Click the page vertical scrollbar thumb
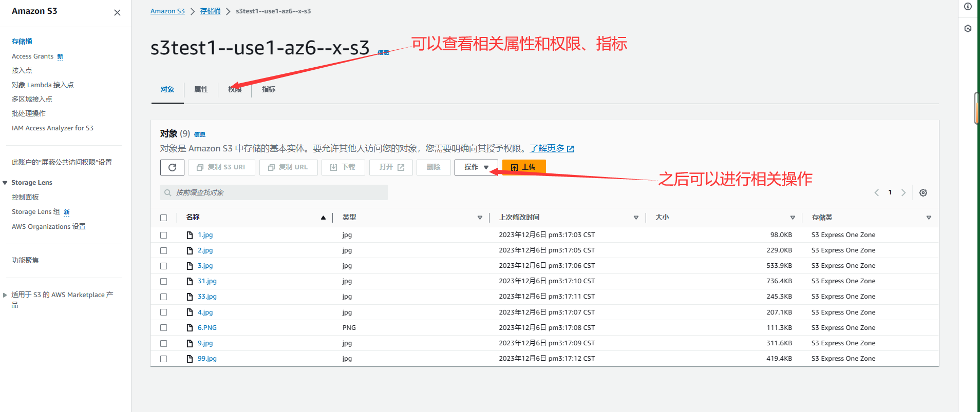The width and height of the screenshot is (980, 412). click(976, 108)
